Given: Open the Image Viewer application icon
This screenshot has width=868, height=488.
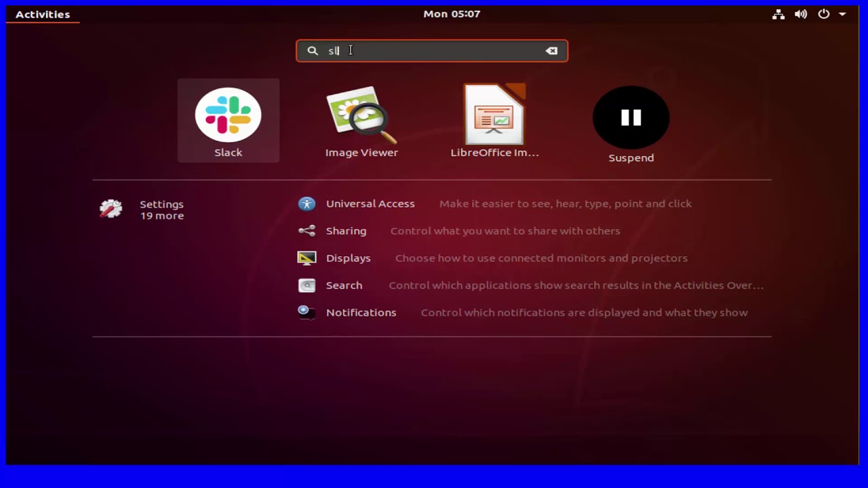Looking at the screenshot, I should [x=361, y=115].
